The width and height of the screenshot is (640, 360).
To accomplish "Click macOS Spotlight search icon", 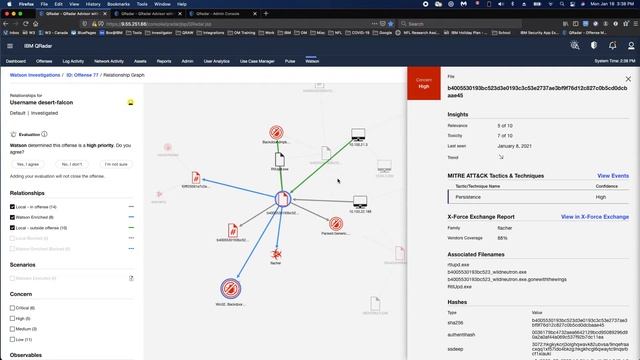I will pos(562,4).
